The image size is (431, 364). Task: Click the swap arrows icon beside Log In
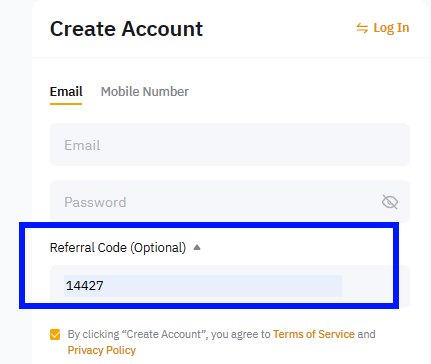click(x=362, y=28)
